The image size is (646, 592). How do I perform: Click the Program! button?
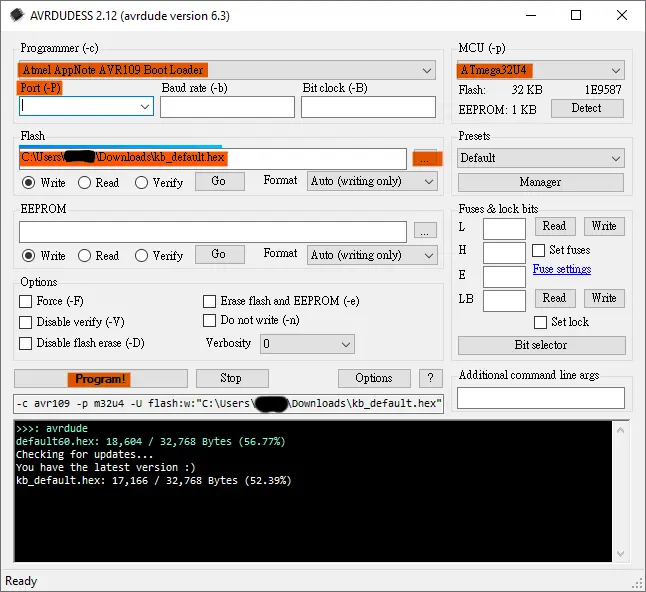[101, 379]
